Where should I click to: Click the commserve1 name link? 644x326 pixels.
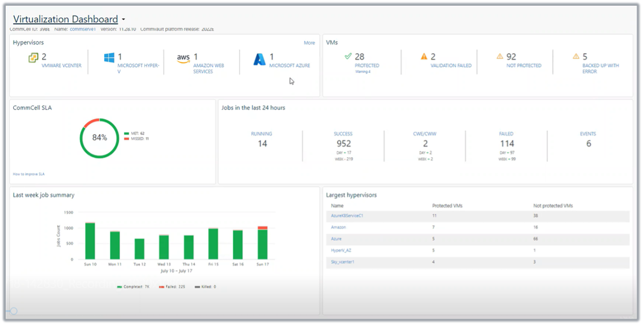click(83, 29)
